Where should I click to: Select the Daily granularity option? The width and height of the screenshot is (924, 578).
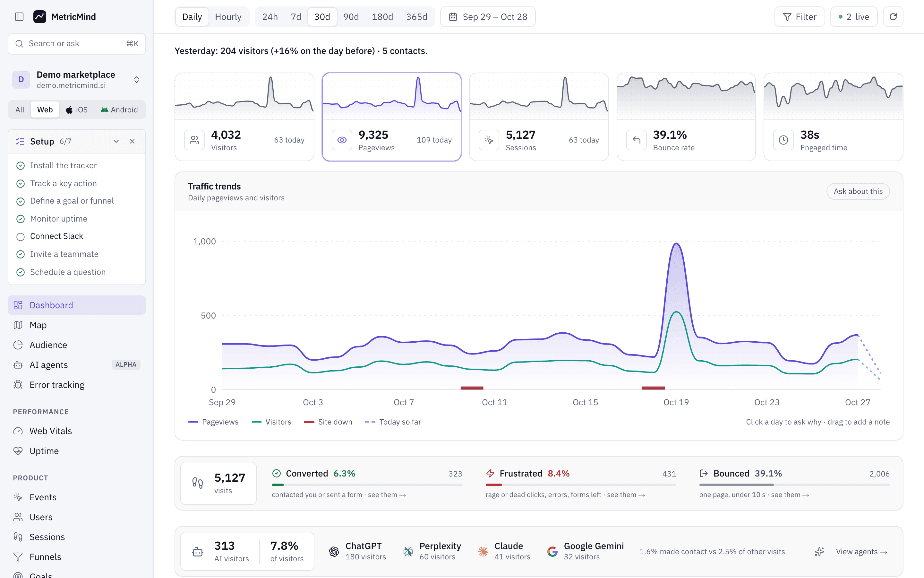(192, 17)
